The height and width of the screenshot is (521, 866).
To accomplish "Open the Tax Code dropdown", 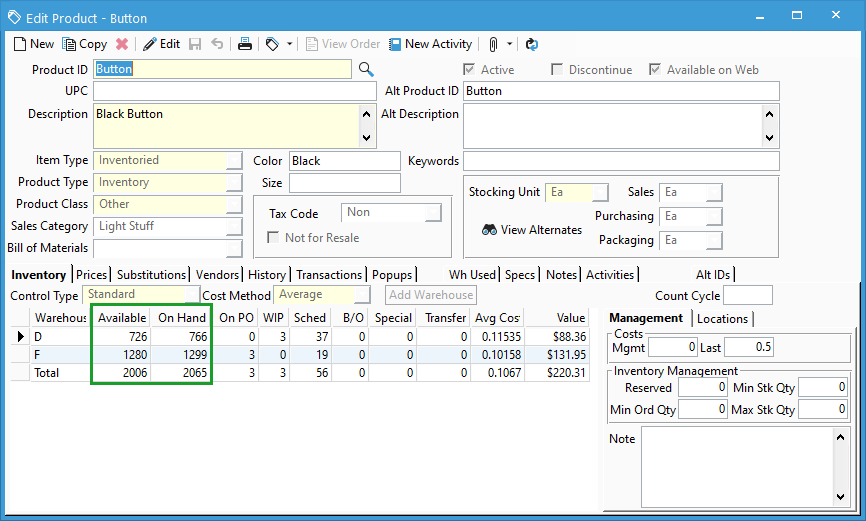I will point(432,213).
